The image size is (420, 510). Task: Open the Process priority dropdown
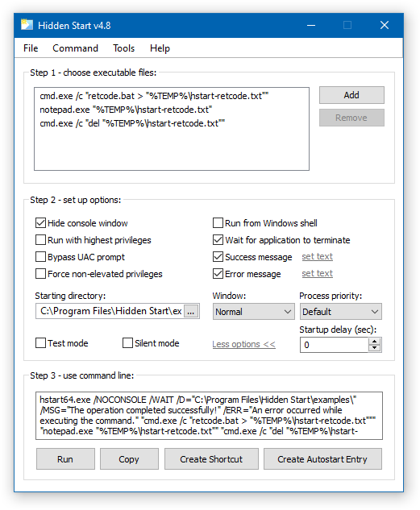(341, 312)
